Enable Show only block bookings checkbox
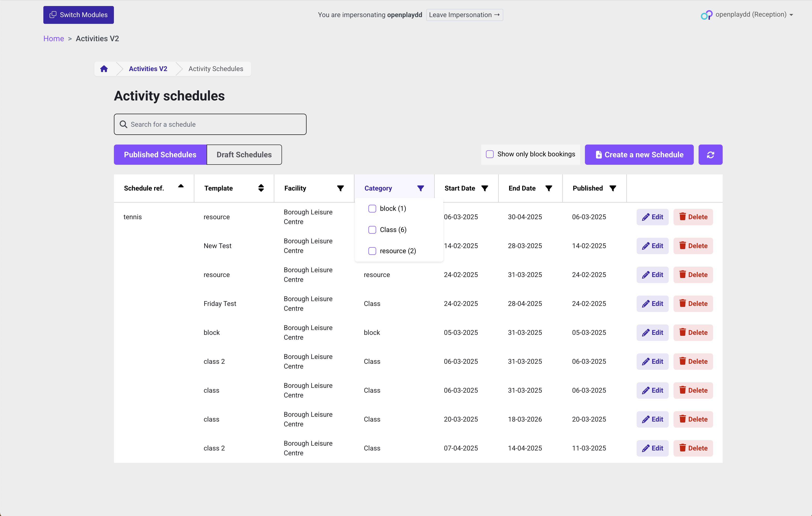 click(490, 154)
